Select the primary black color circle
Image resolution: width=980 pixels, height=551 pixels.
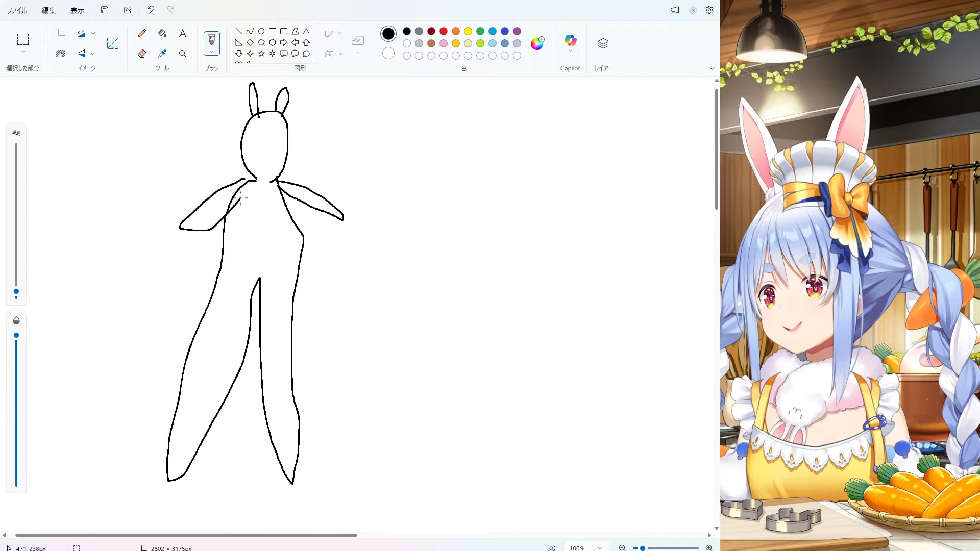click(x=388, y=34)
